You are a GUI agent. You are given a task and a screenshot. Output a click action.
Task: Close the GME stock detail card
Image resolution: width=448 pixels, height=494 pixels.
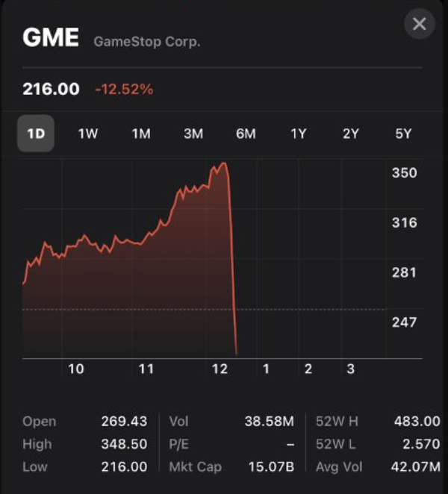pyautogui.click(x=420, y=24)
